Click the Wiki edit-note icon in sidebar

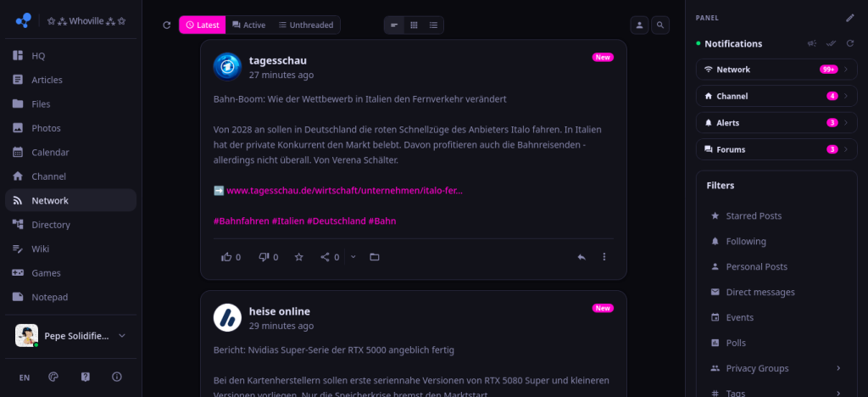(18, 249)
